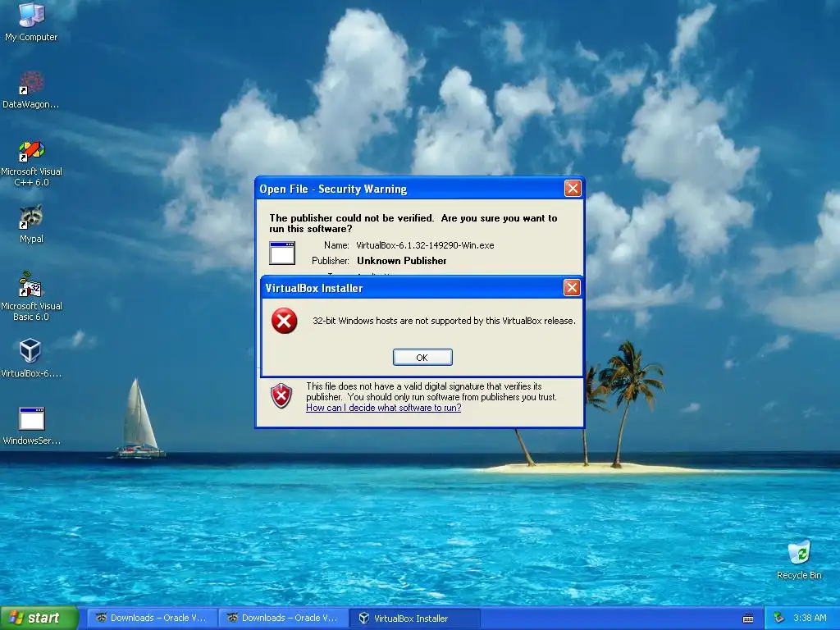
Task: Select the Microsoft Visual C++ 6.0 shortcut
Action: [31, 163]
